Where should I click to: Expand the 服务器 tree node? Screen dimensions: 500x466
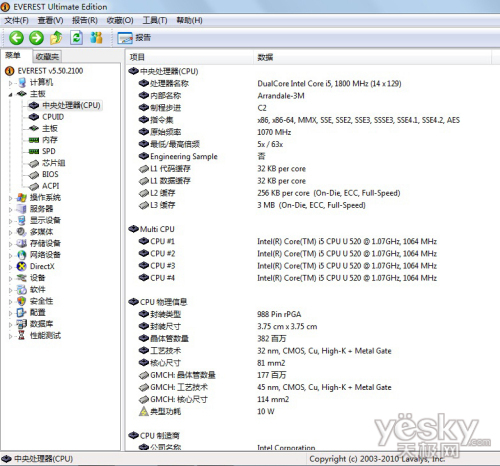click(x=10, y=210)
